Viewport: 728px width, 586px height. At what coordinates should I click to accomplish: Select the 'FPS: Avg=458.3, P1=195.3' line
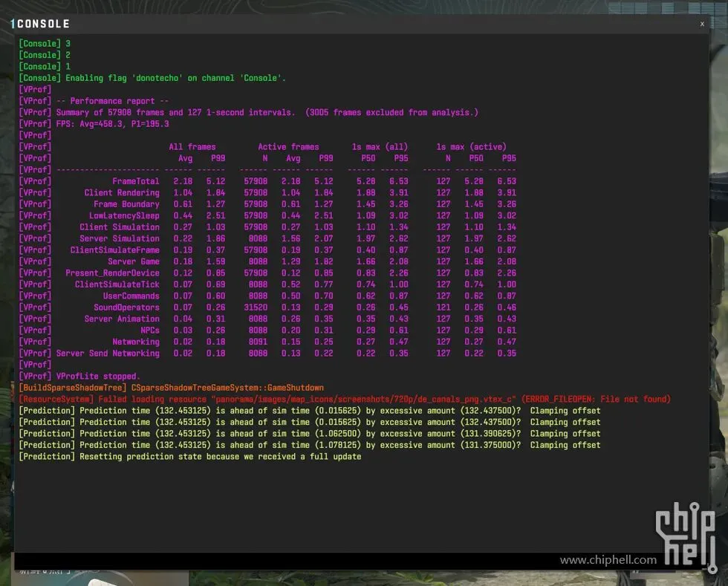pyautogui.click(x=94, y=124)
